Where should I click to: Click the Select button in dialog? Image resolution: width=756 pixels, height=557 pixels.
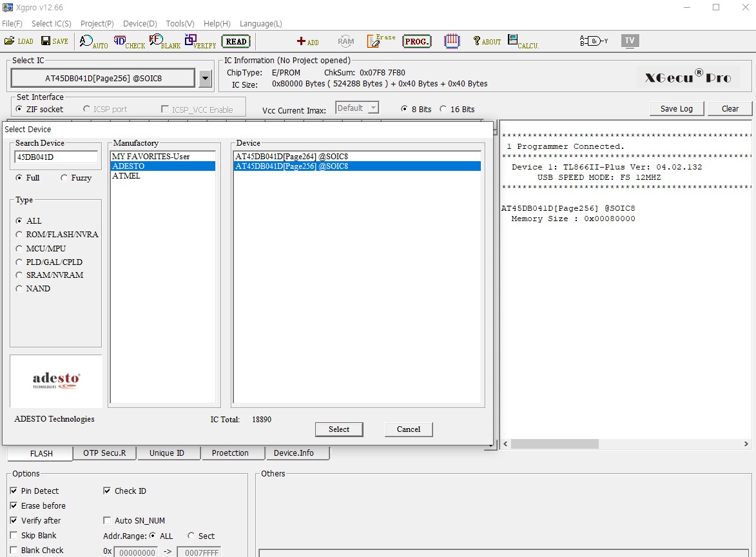339,429
